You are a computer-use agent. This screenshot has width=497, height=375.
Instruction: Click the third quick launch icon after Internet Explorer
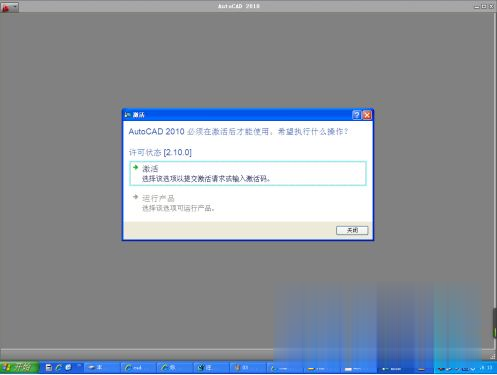(x=68, y=367)
